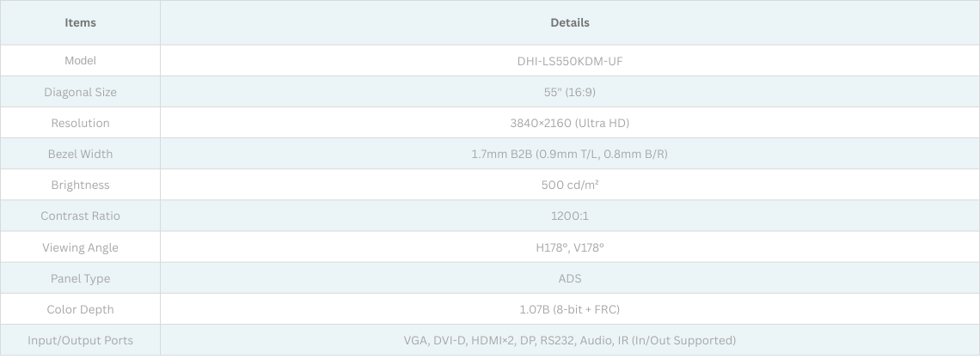This screenshot has height=359, width=980.
Task: Select the Brightness row label
Action: 80,185
